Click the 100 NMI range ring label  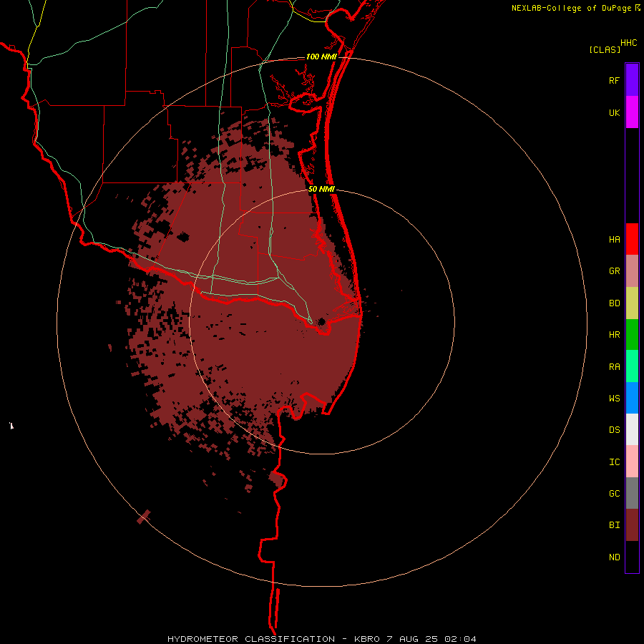pos(321,57)
